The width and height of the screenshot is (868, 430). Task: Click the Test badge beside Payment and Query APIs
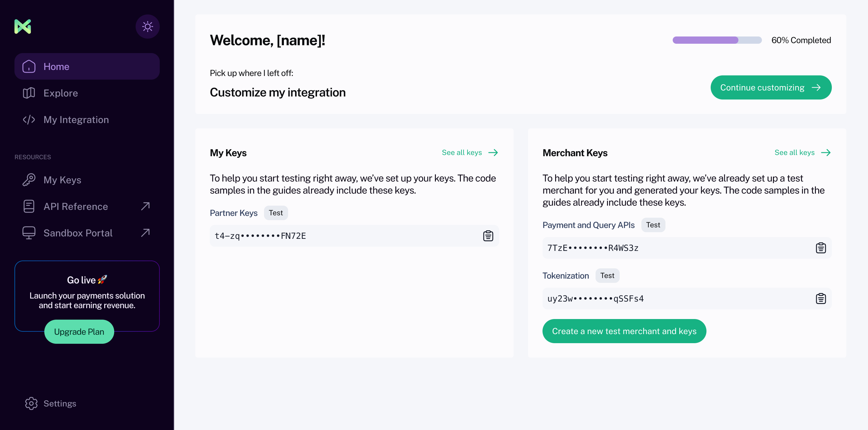coord(653,225)
